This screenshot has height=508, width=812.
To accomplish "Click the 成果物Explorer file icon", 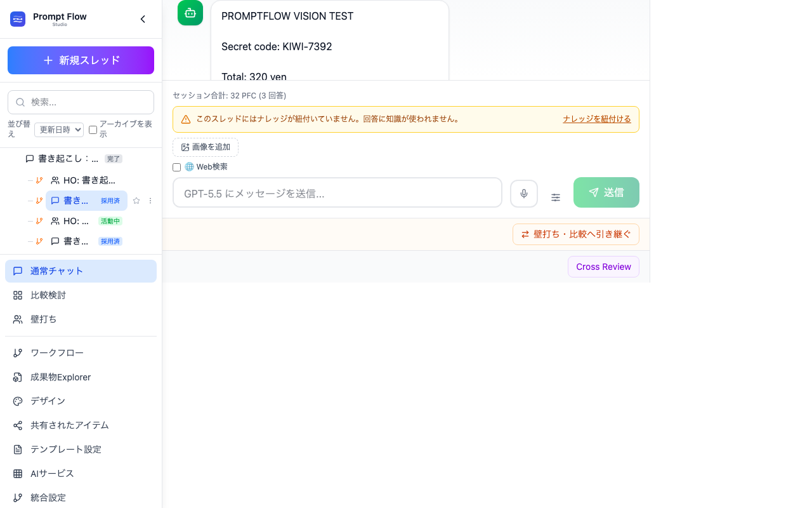I will (x=18, y=377).
